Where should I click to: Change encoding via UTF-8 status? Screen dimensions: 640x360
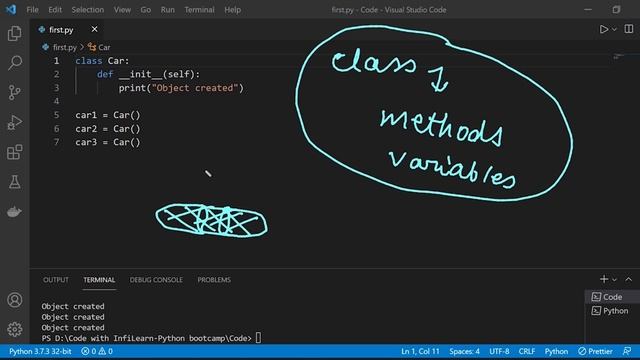tap(499, 351)
